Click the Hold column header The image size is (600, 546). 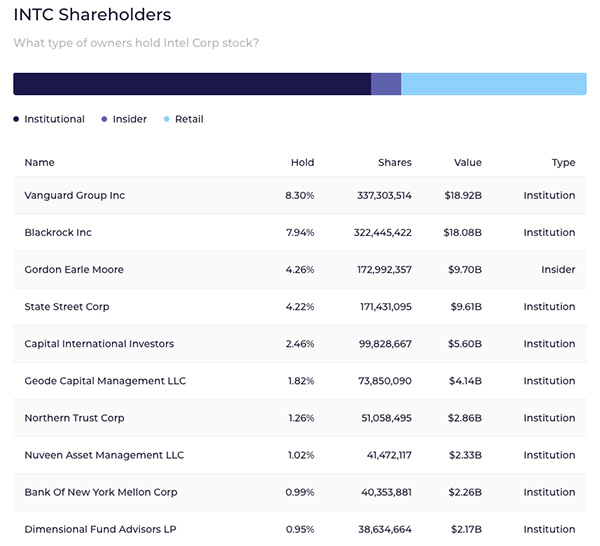302,162
